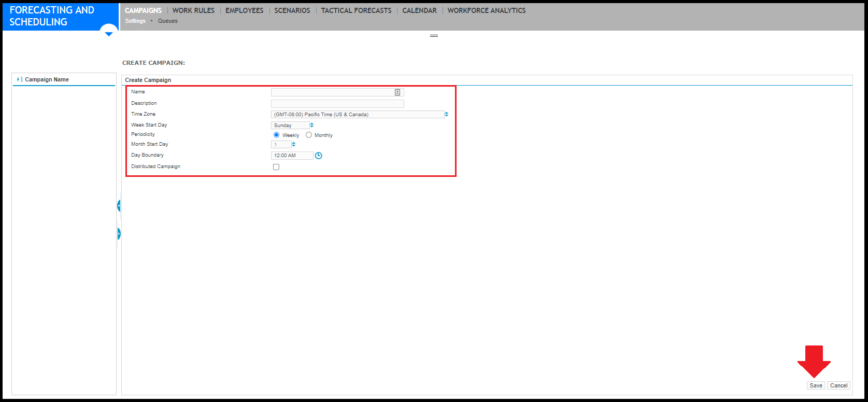Expand side panel with right-pointing splitter arrow
Viewport: 868px width, 402px height.
click(119, 234)
